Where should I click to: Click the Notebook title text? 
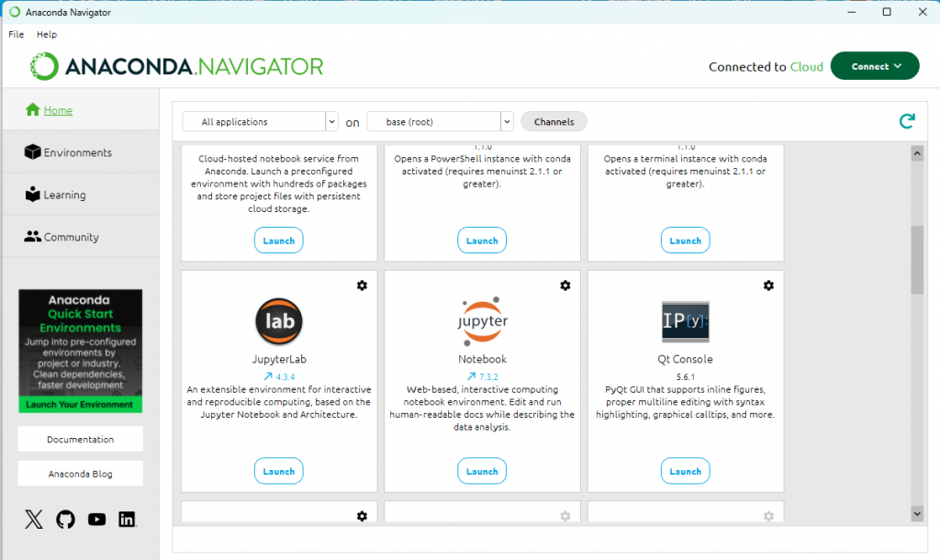coord(482,359)
